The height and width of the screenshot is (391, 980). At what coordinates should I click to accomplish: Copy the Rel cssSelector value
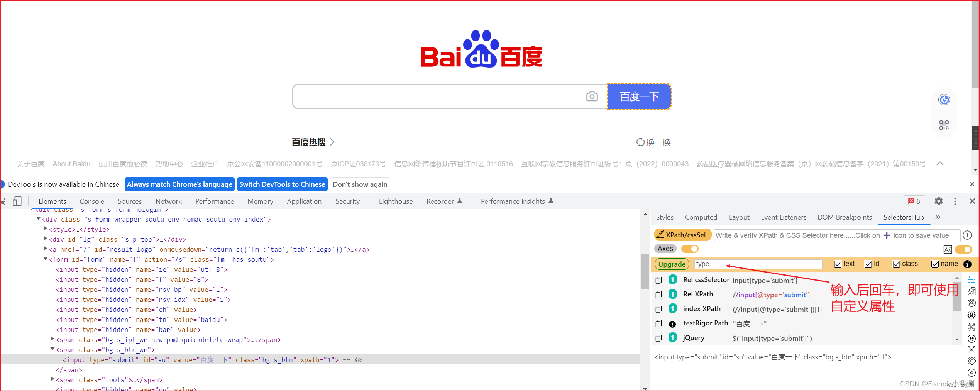[659, 280]
